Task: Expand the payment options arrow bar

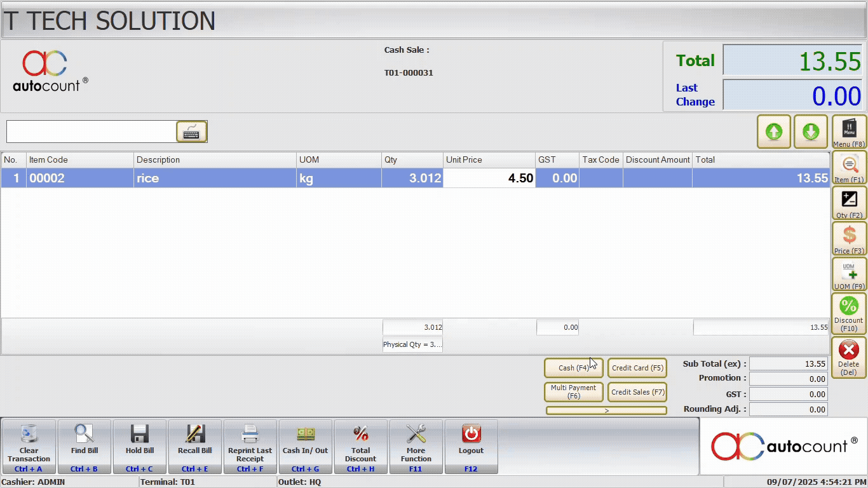Action: pos(606,410)
